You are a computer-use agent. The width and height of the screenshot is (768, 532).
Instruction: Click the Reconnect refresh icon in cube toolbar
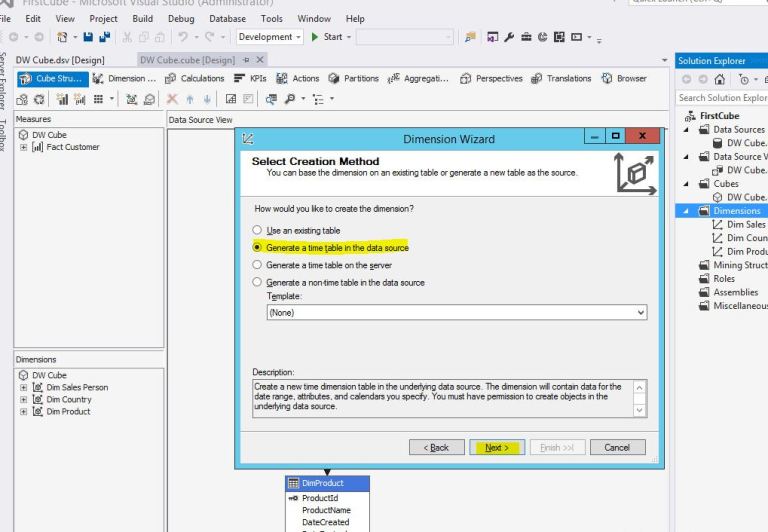[39, 99]
